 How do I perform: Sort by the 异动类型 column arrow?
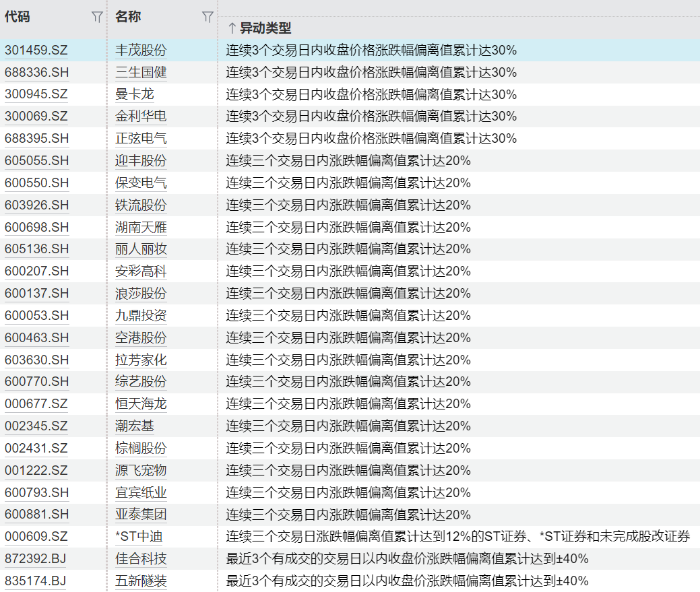(x=232, y=28)
